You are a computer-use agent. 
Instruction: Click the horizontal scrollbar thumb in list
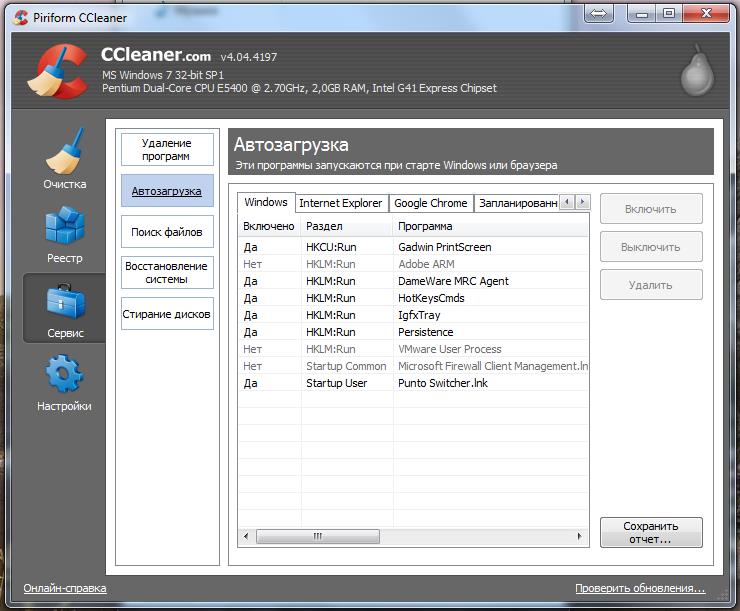point(318,536)
